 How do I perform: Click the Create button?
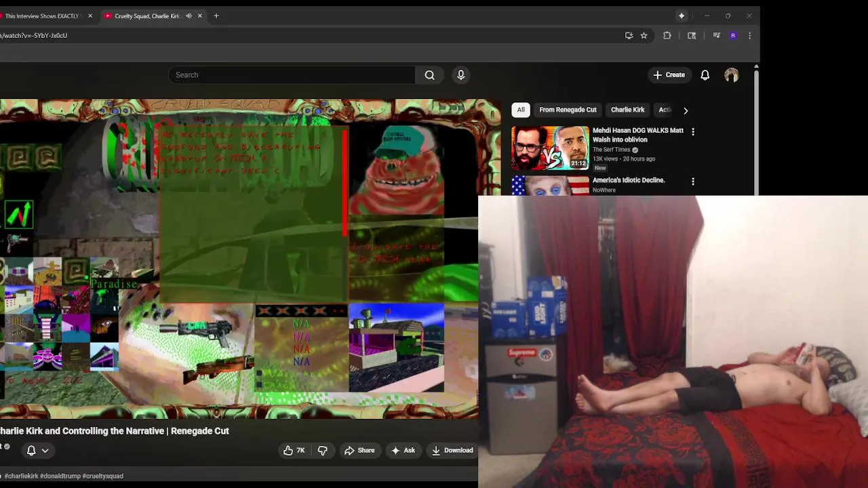(669, 75)
